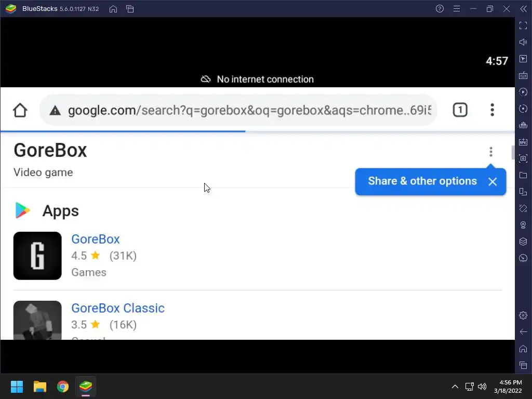Image resolution: width=532 pixels, height=399 pixels.
Task: Open the macro recorder play icon
Action: tap(523, 92)
